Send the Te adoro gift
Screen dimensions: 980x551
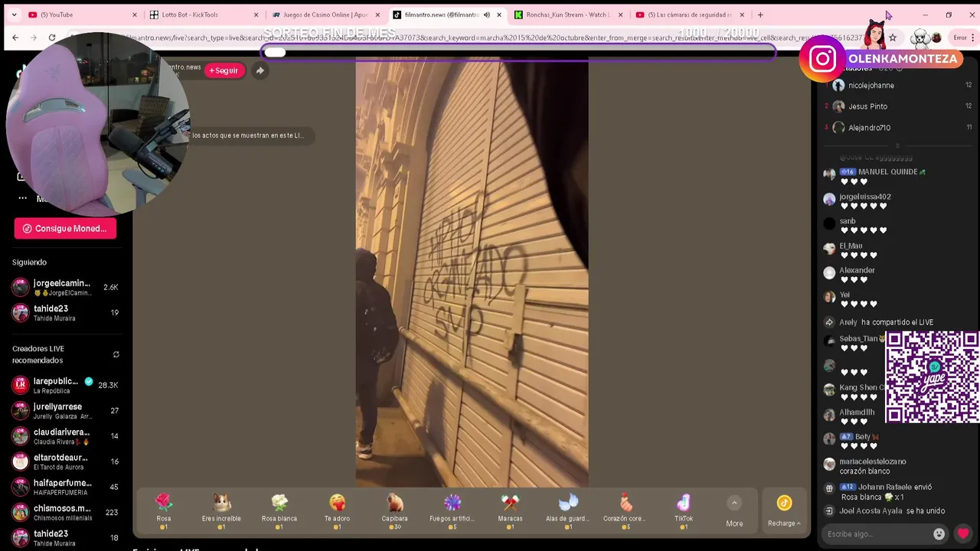coord(337,511)
